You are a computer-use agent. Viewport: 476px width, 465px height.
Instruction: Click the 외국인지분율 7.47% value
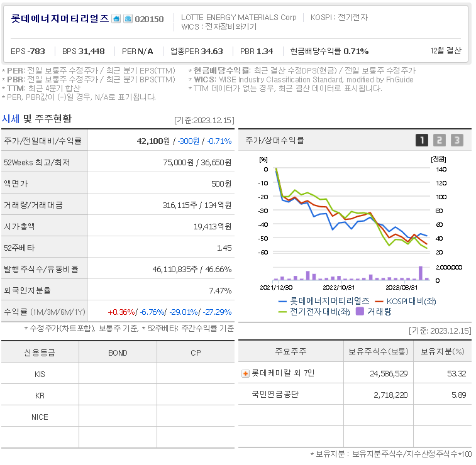pos(220,291)
